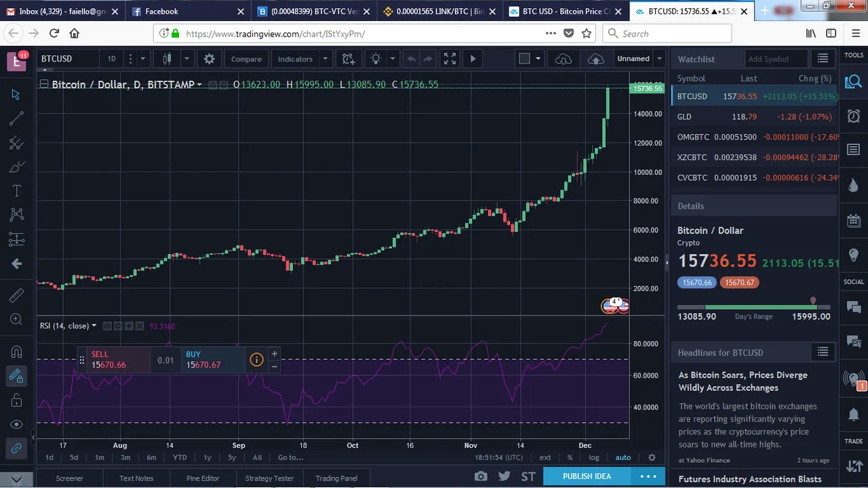Toggle magnet mode for drawings

tap(16, 352)
